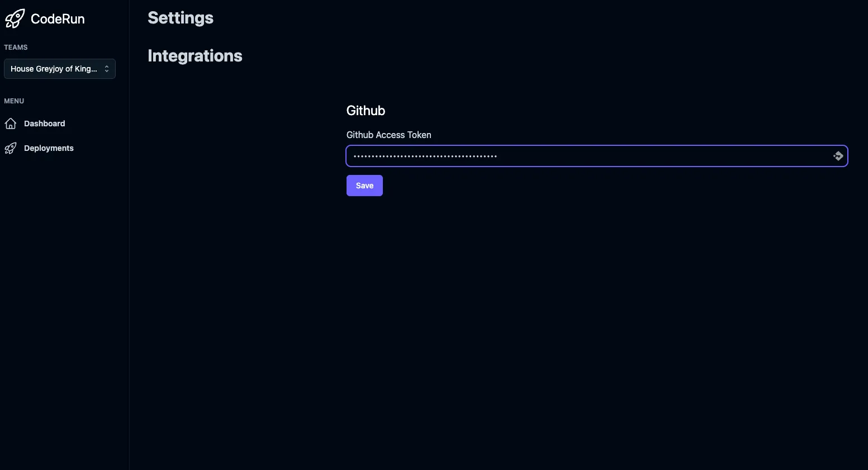
Task: Expand the House Greyjoy team picker
Action: (60, 69)
